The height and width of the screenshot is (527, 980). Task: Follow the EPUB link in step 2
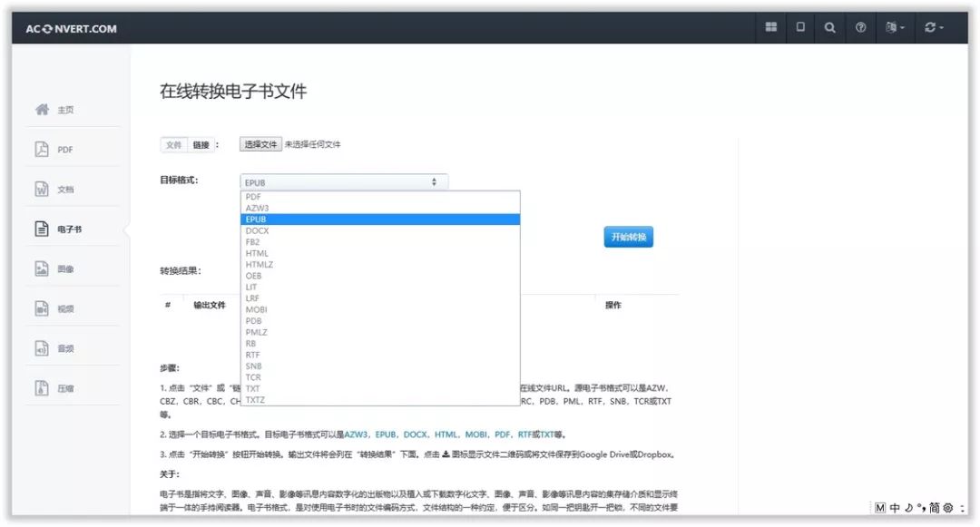pos(386,434)
